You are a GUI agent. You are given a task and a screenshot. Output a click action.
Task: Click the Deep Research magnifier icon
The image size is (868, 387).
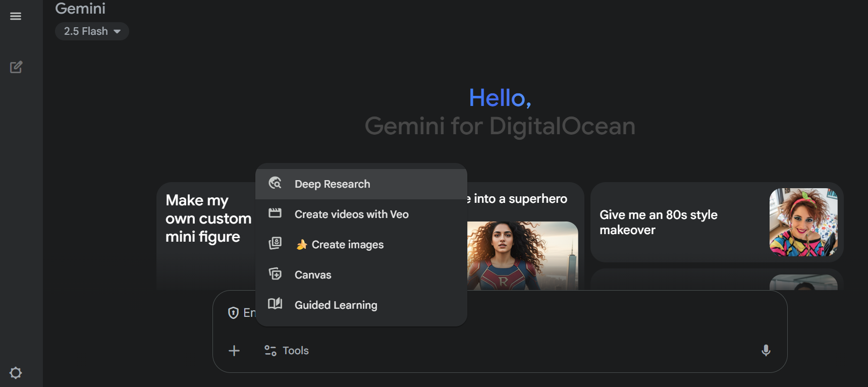(275, 183)
